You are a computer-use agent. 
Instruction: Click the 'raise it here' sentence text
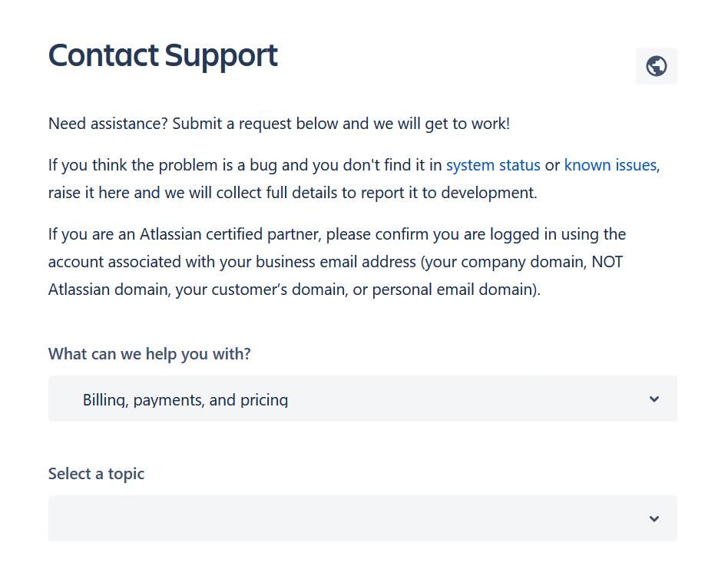pyautogui.click(x=293, y=193)
